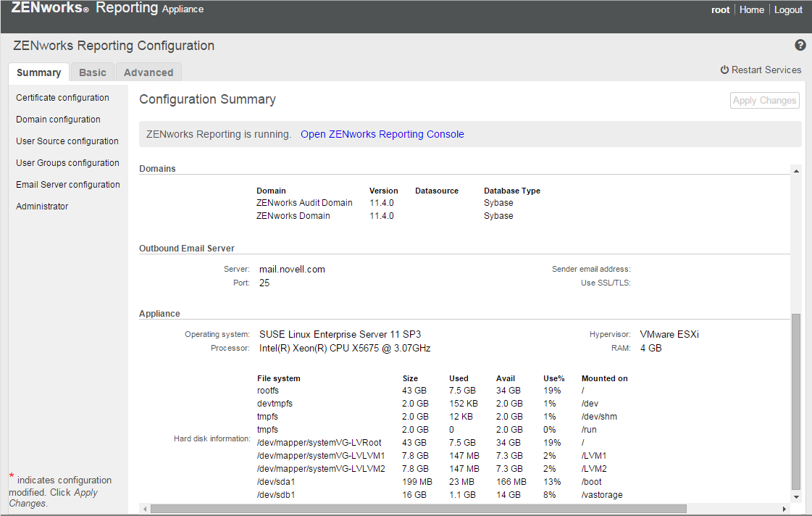
Task: Click Restart Services power icon
Action: 724,70
